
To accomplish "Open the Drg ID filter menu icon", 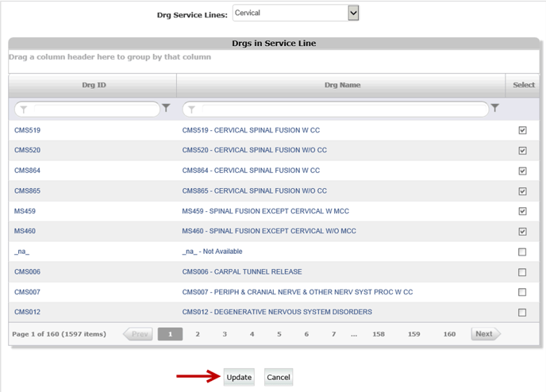I will tap(166, 108).
